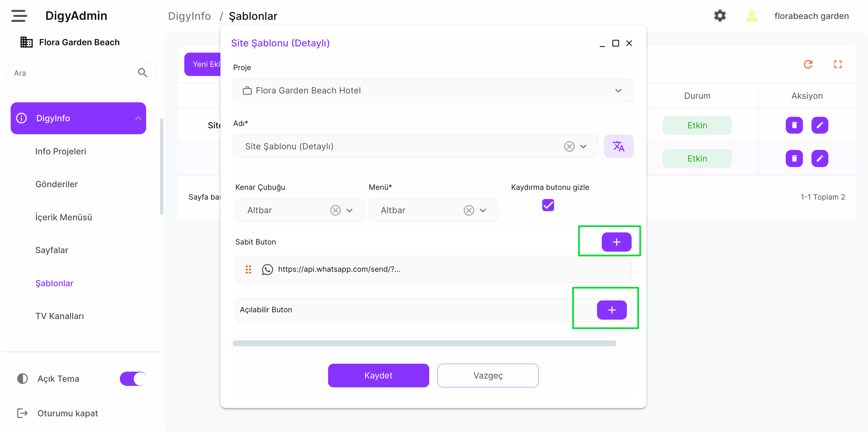Collapse the DigyInfo sidebar section
Image resolution: width=868 pixels, height=432 pixels.
pos(138,118)
